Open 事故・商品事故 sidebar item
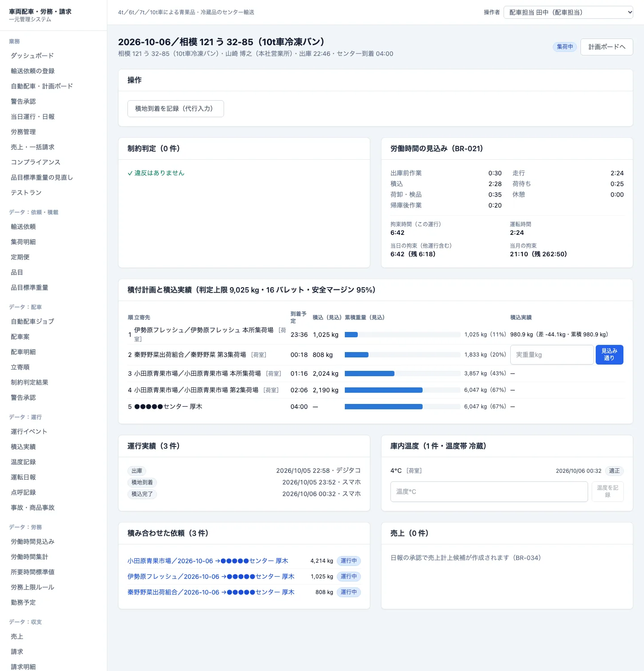 33,508
